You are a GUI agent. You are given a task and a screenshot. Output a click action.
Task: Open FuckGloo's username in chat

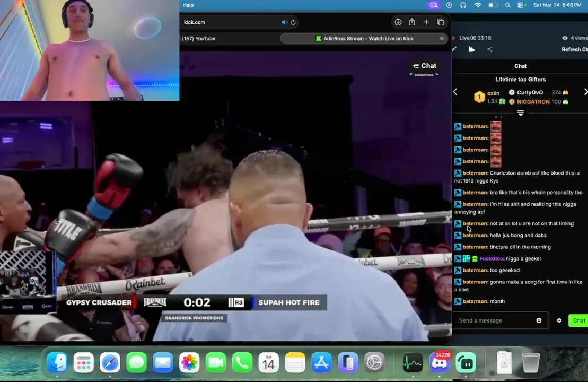click(492, 258)
